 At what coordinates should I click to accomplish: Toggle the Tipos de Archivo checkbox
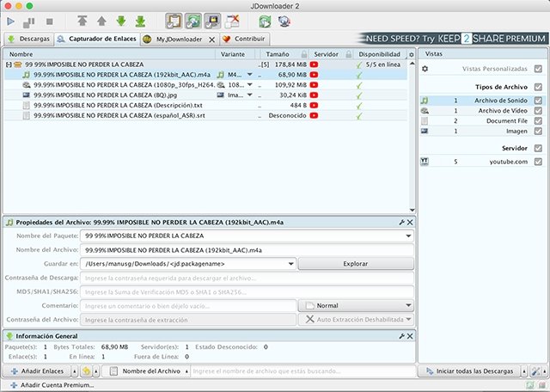pyautogui.click(x=538, y=87)
